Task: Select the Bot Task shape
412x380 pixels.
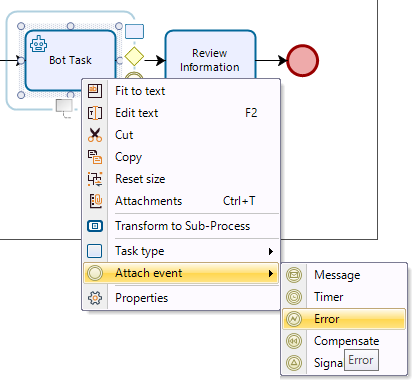Action: click(x=70, y=60)
